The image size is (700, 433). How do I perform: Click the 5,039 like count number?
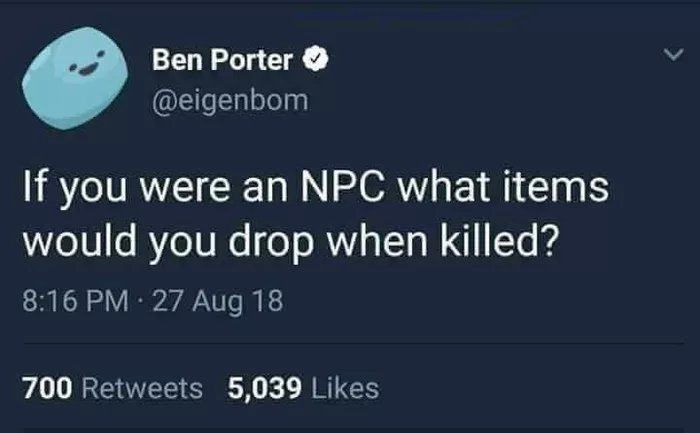click(x=264, y=388)
